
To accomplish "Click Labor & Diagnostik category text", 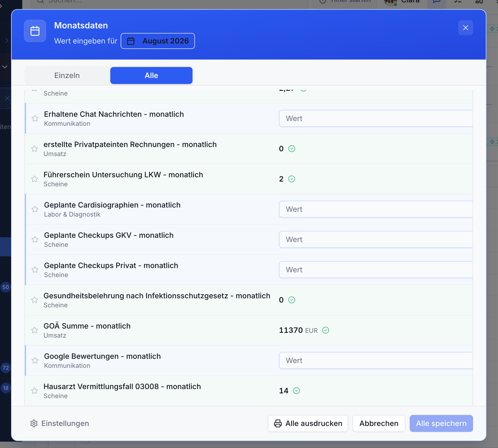I will 72,214.
